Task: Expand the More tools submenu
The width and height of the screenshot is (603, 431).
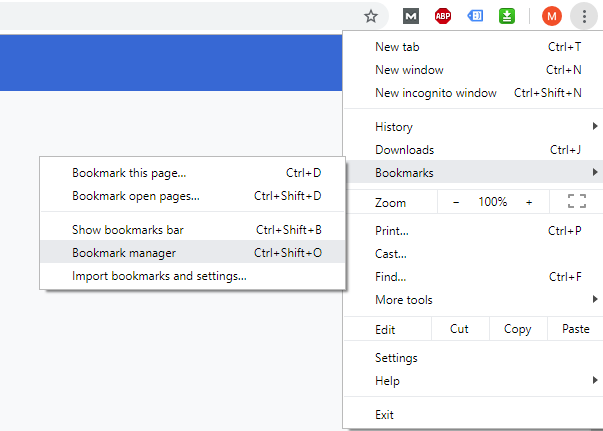Action: tap(473, 300)
